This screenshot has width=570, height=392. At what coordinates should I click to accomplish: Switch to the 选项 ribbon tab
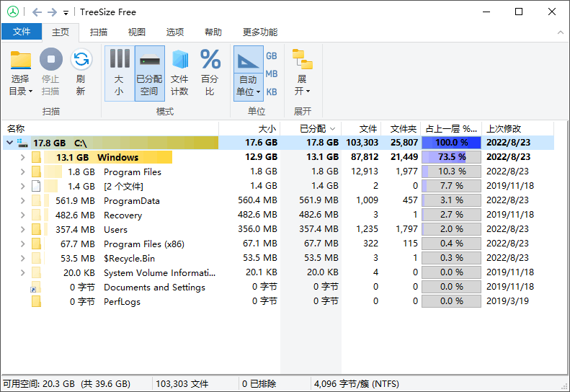click(175, 32)
